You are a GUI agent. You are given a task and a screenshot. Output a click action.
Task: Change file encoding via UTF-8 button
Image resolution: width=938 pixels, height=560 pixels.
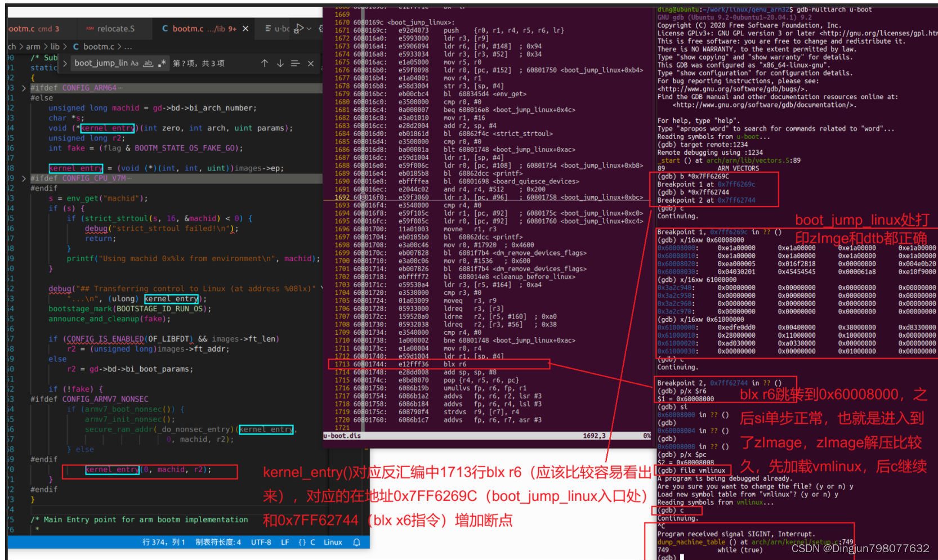[x=261, y=542]
